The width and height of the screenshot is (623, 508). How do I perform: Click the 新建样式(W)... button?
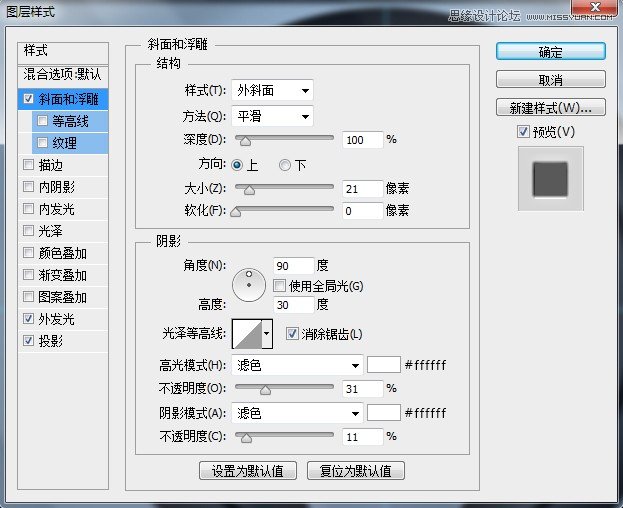pyautogui.click(x=551, y=107)
